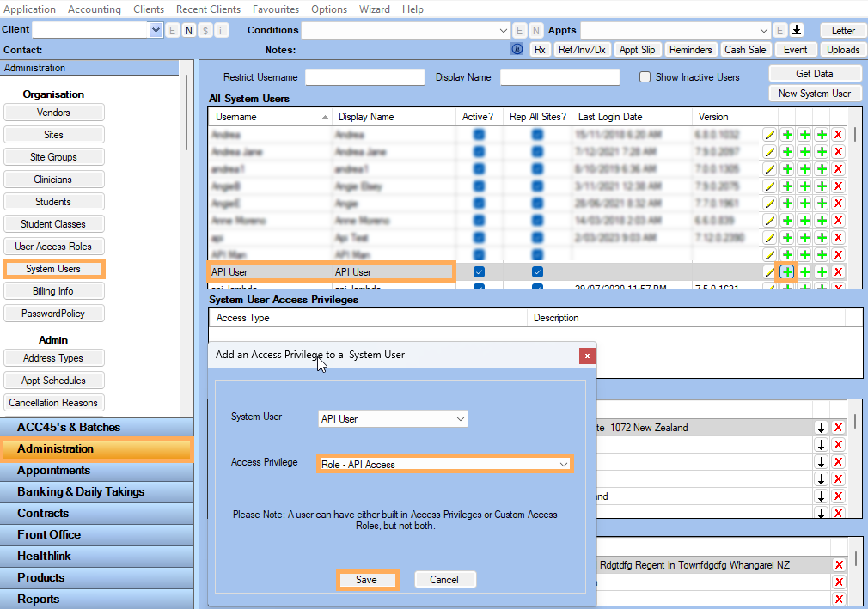
Task: Open the Access Privilege dropdown
Action: point(444,464)
